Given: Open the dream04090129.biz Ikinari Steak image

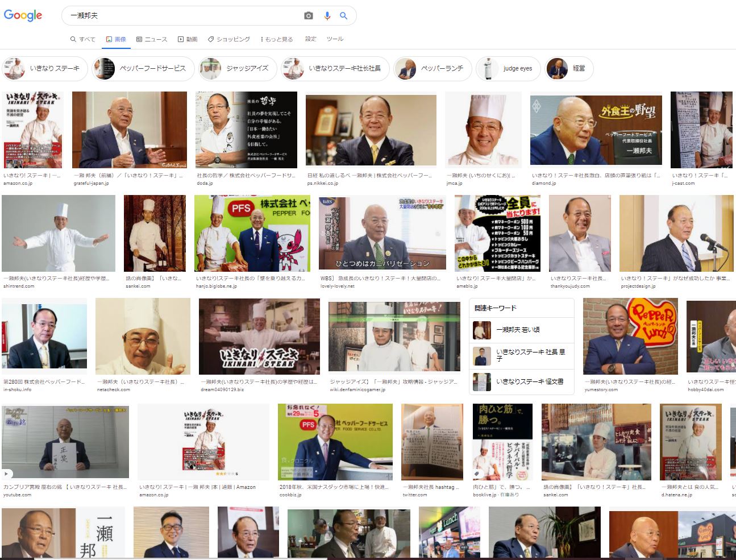Looking at the screenshot, I should (259, 337).
